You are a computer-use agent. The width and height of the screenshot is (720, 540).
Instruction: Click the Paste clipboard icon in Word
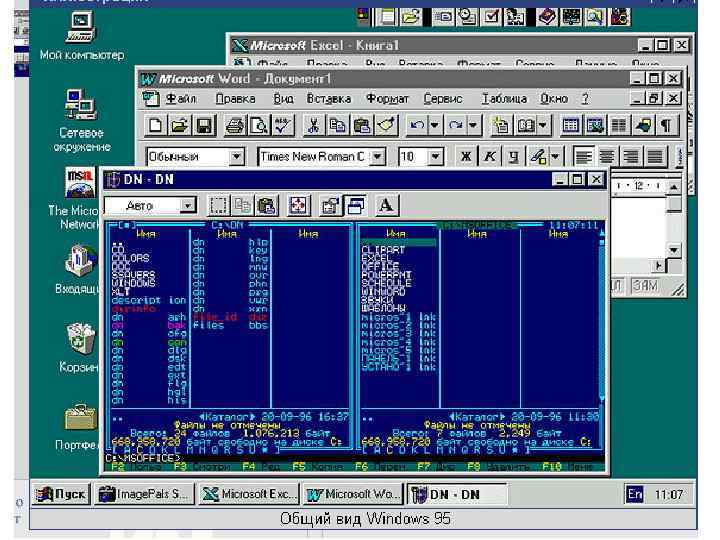(362, 125)
